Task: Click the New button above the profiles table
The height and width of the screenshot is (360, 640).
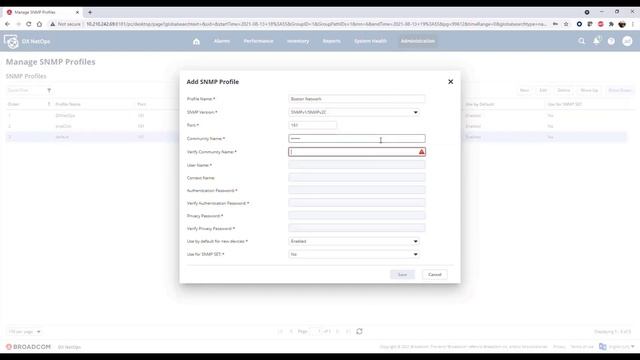Action: [x=524, y=90]
